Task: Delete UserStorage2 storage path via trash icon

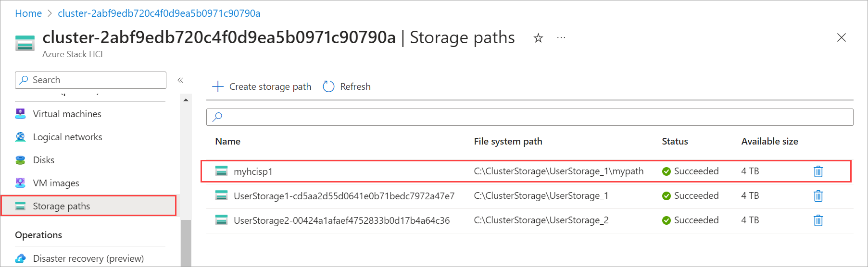Action: click(x=818, y=220)
